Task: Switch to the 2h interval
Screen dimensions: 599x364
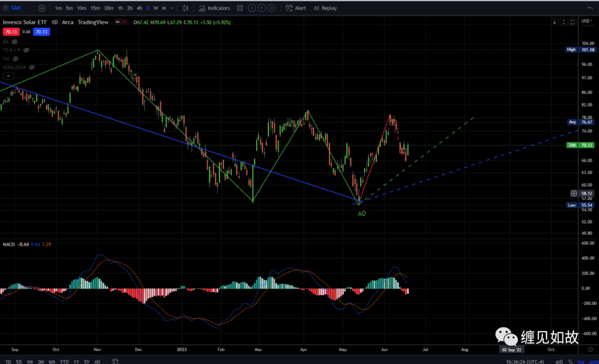Action: 130,8
